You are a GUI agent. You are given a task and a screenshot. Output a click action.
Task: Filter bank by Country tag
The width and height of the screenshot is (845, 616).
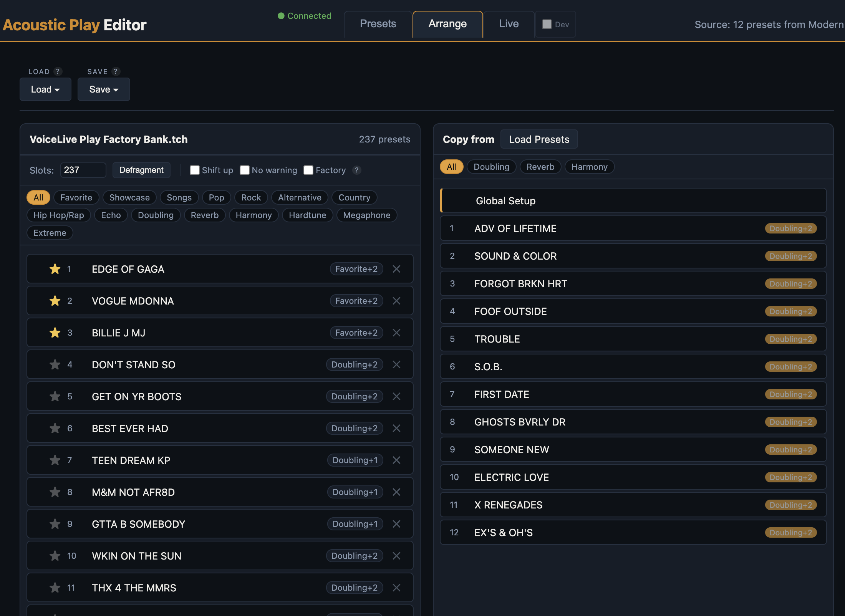(355, 197)
